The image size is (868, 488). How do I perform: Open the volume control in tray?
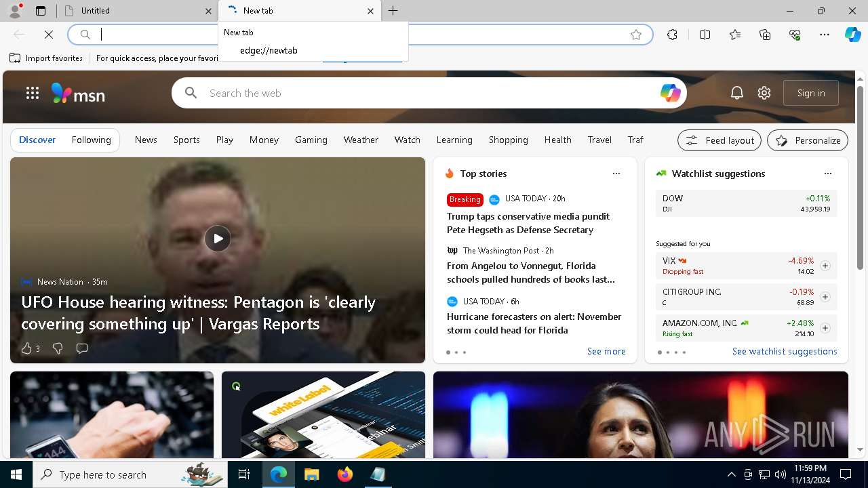click(x=781, y=474)
